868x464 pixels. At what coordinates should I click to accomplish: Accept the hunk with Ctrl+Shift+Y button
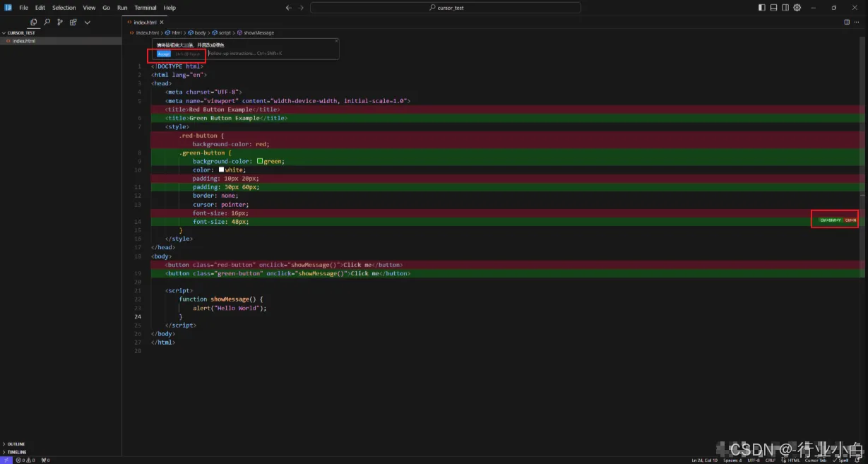[x=830, y=220]
